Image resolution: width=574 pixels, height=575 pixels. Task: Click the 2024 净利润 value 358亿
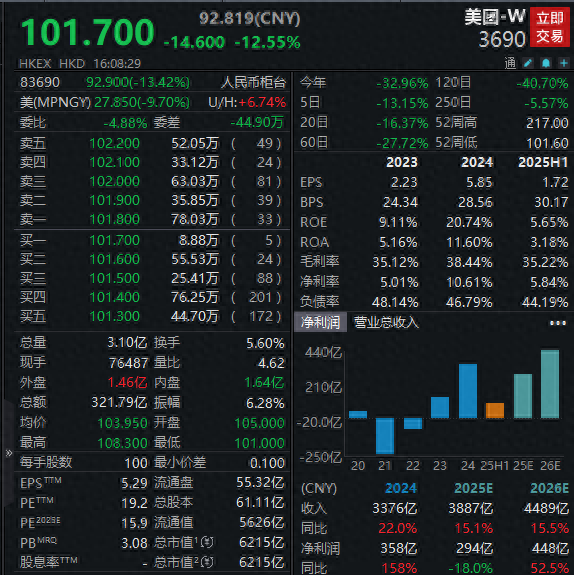[398, 548]
